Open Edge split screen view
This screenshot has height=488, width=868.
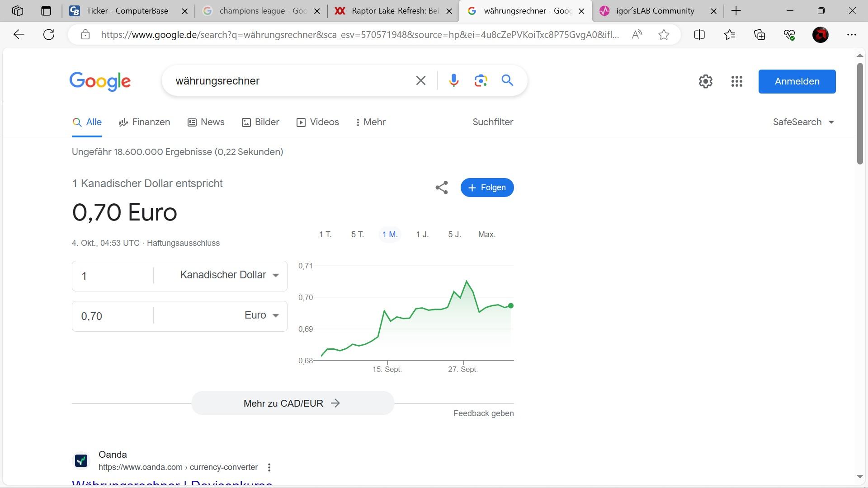point(699,35)
